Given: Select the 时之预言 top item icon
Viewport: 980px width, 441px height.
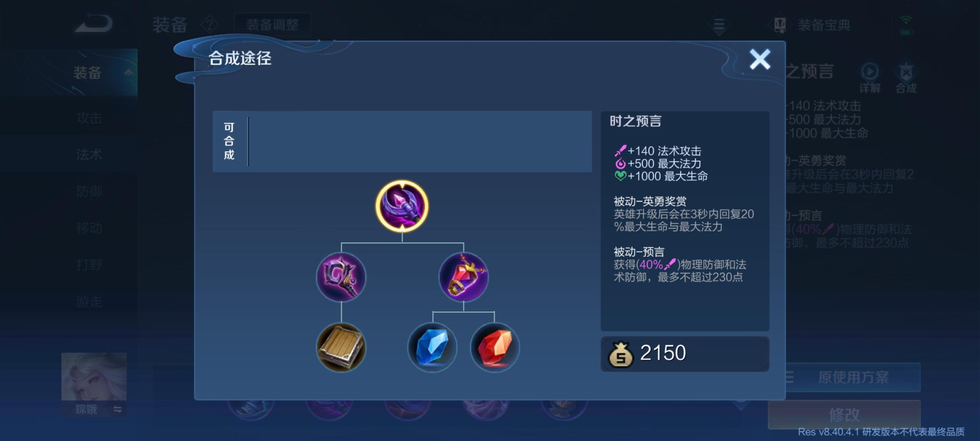Looking at the screenshot, I should click(x=402, y=206).
